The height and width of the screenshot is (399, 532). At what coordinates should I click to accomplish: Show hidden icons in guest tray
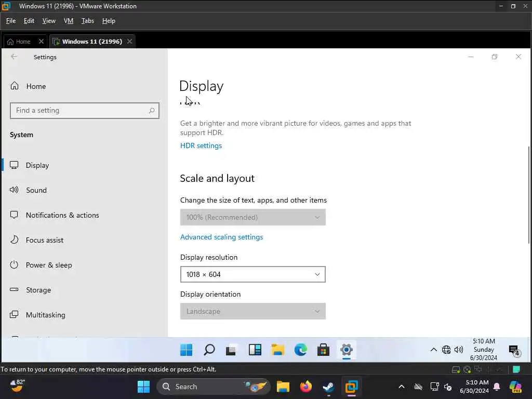[x=434, y=350]
